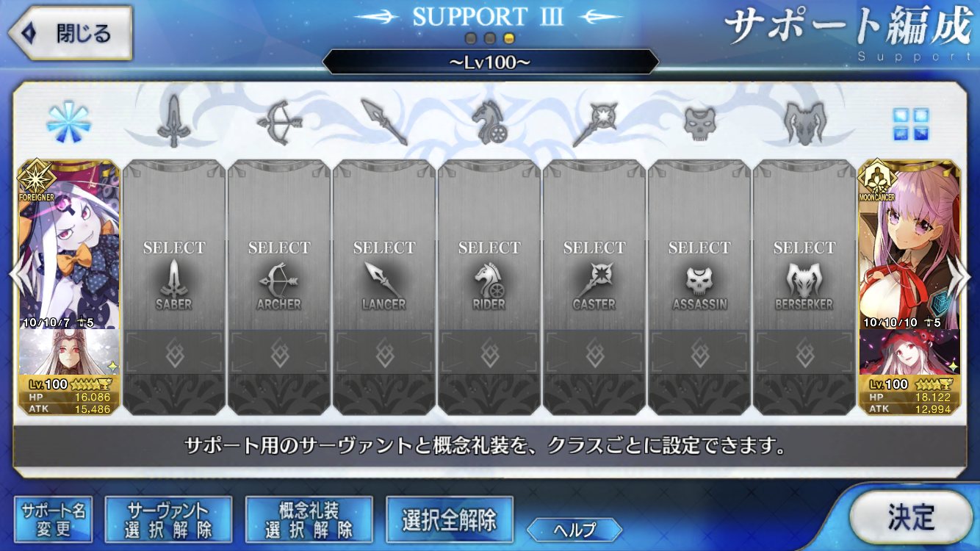This screenshot has height=551, width=980.
Task: Click the Berserker beast class icon
Action: (804, 123)
